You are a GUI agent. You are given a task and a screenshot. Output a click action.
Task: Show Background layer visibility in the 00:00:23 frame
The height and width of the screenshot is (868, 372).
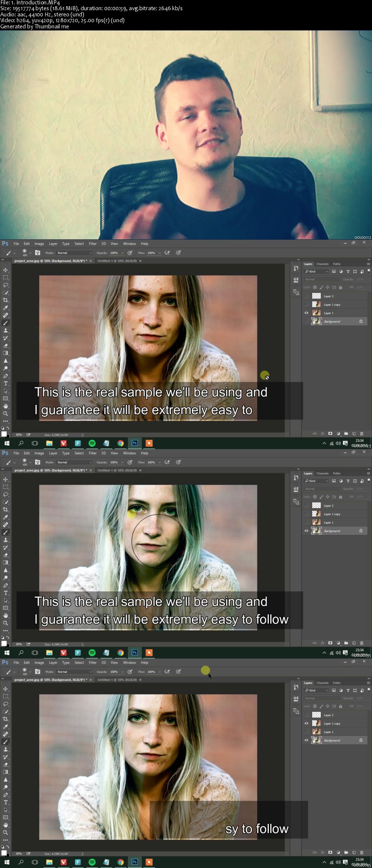point(306,321)
